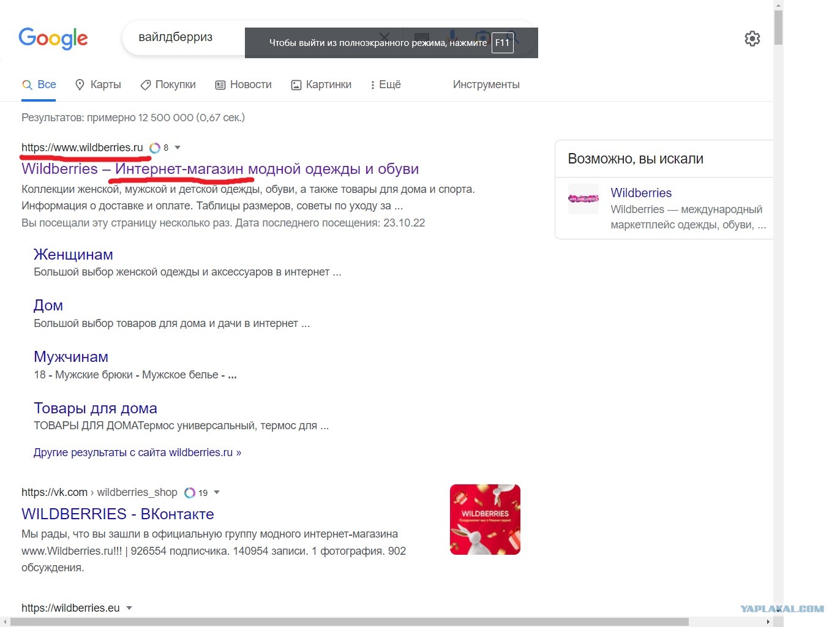Expand the dropdown arrow next to vk.com wildberries_shop
Screen dimensions: 840x627
pyautogui.click(x=217, y=492)
